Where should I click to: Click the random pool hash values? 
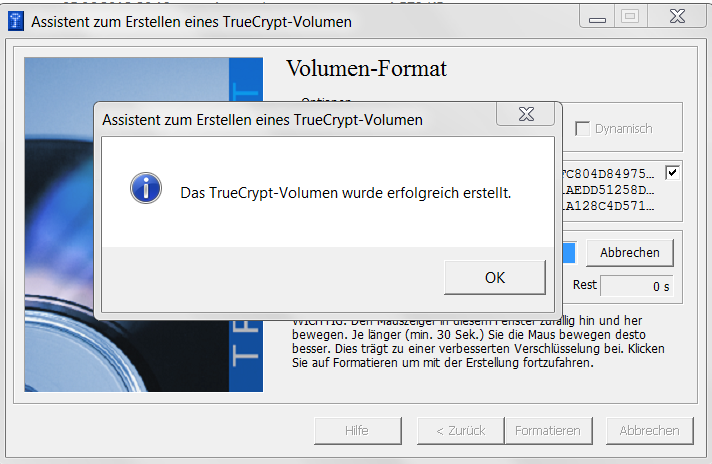click(610, 189)
